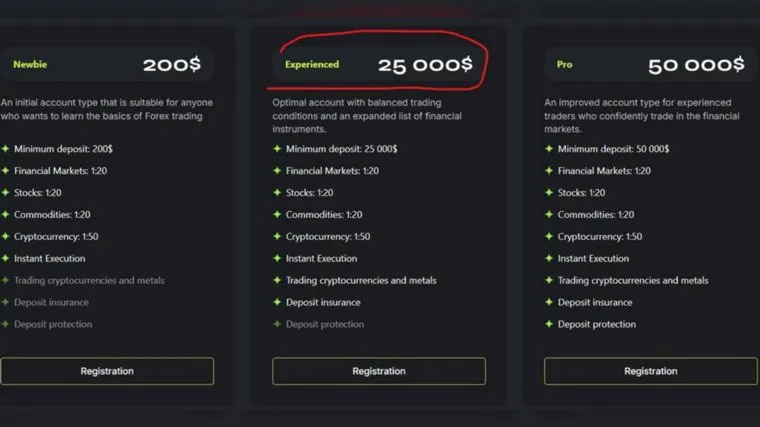760x427 pixels.
Task: Click star icon beside Experienced Cryptocurrency 1:50
Action: [277, 237]
